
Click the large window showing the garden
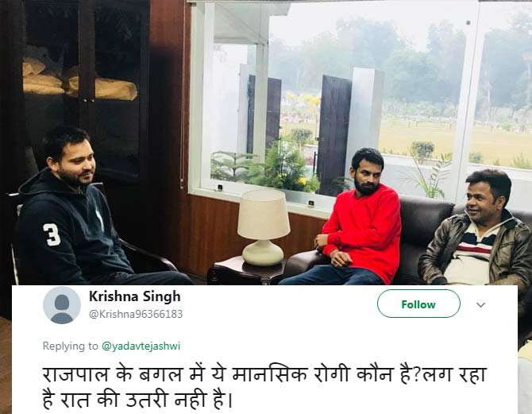coord(357,95)
